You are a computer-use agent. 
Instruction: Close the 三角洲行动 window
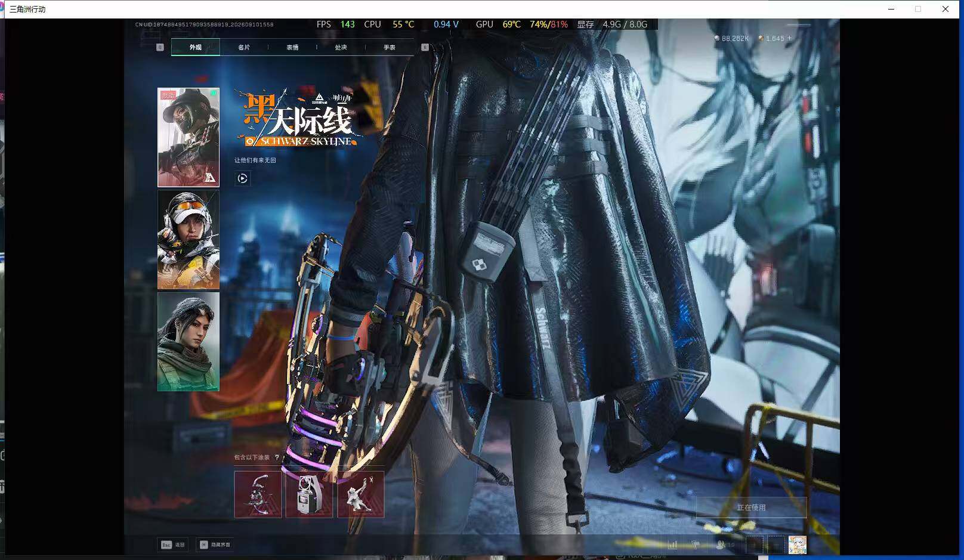coord(946,9)
